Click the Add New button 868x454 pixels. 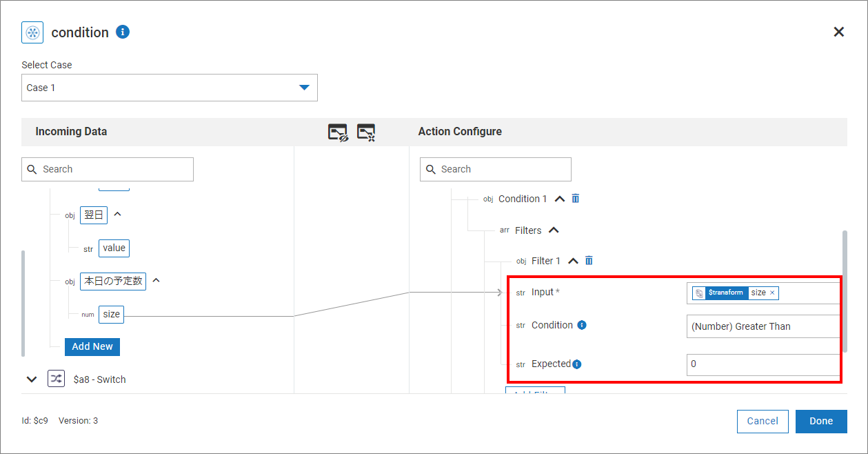(x=92, y=346)
